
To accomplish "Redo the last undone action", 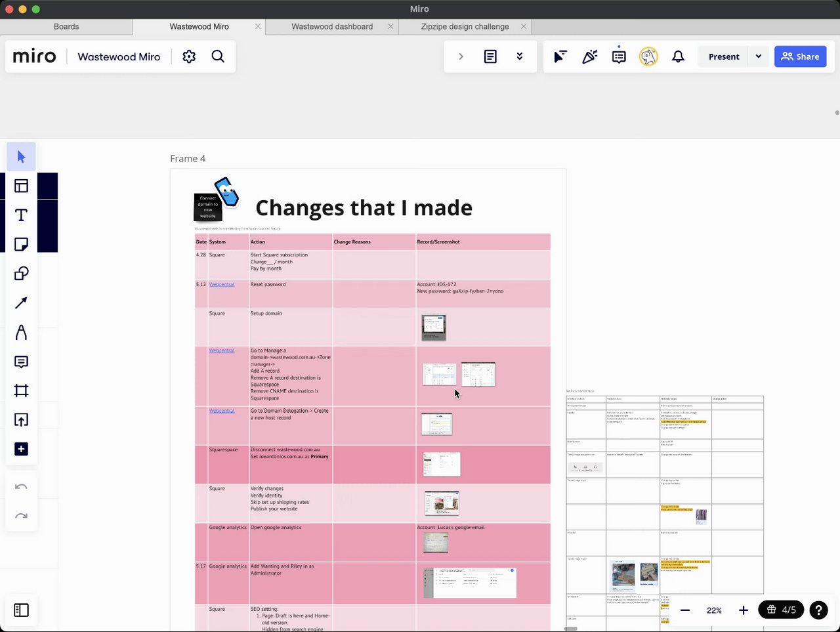I will point(21,516).
